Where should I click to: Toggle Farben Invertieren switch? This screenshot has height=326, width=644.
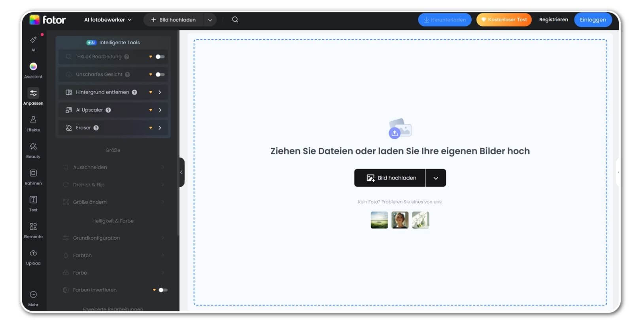coord(163,290)
